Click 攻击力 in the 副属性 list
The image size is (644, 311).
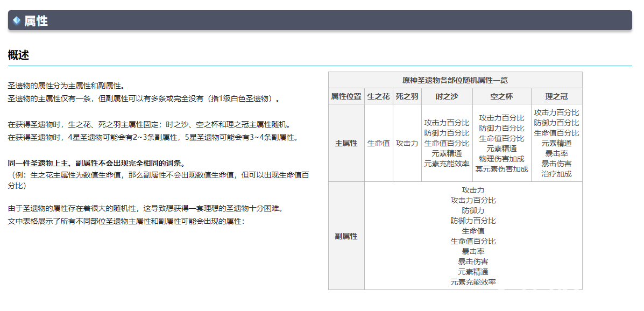473,190
